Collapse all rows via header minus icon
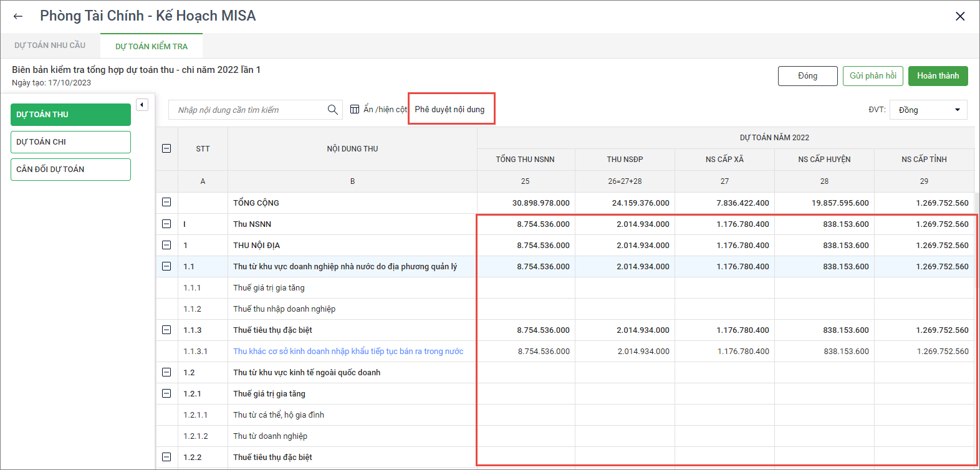 coord(166,148)
